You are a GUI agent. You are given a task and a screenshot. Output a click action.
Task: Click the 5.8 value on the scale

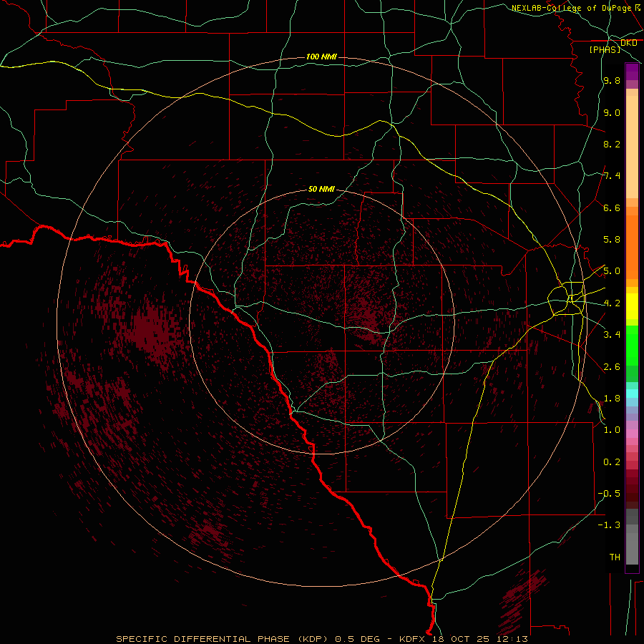point(612,240)
